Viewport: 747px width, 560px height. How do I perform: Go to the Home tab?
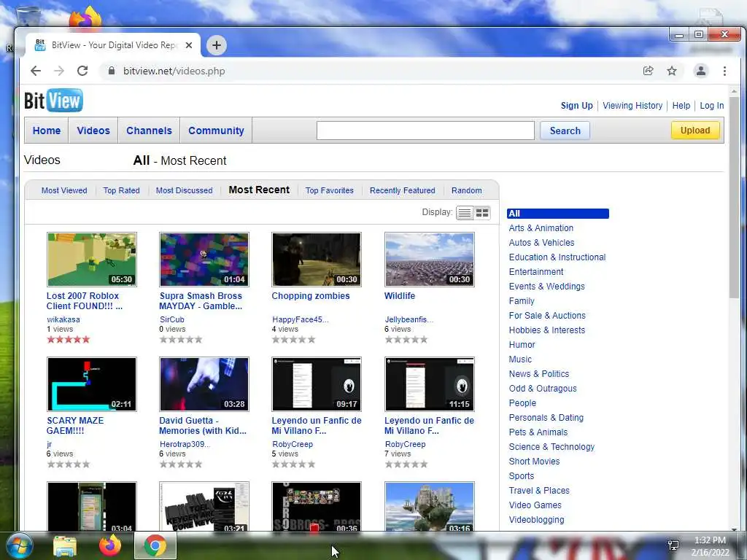click(47, 131)
